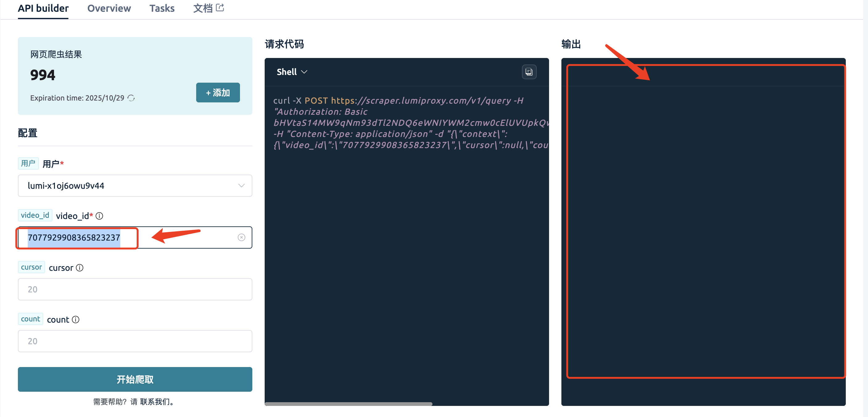Select the API builder tab
Screen dimensions: 868x417
pos(43,8)
